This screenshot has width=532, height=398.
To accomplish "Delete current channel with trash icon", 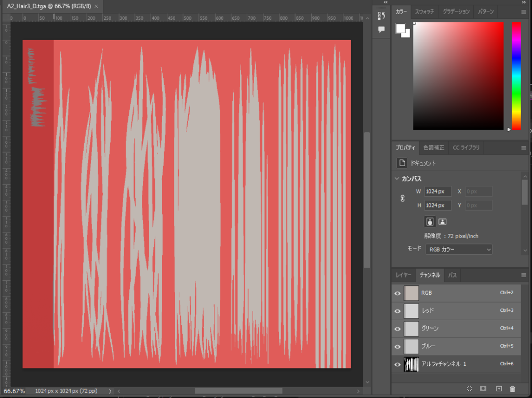I will (x=513, y=389).
